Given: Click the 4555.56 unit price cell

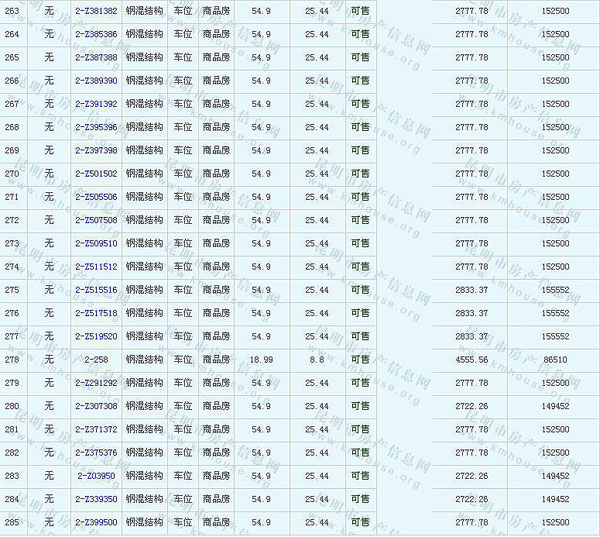Looking at the screenshot, I should click(x=471, y=359).
